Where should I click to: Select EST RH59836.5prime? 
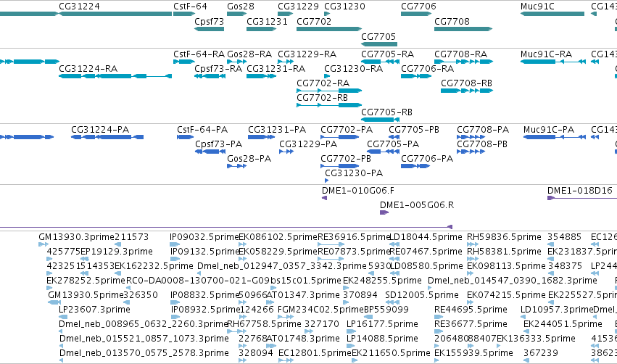(472, 244)
